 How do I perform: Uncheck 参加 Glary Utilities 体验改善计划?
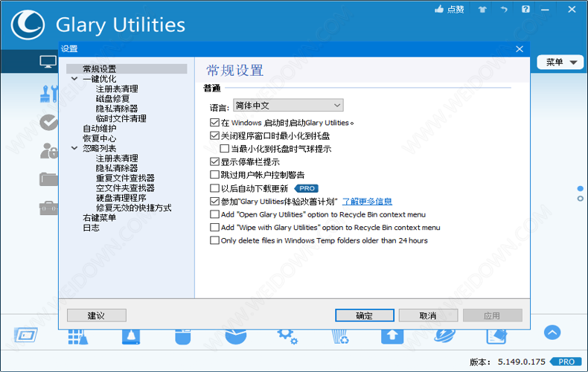click(x=214, y=202)
